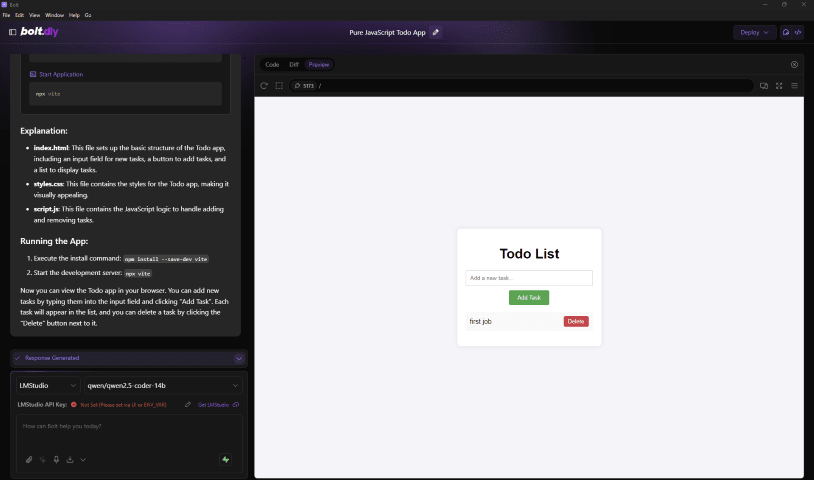Open the qwen2.5-coder-14b model dropdown
Viewport: 814px width, 480px height.
coord(163,386)
